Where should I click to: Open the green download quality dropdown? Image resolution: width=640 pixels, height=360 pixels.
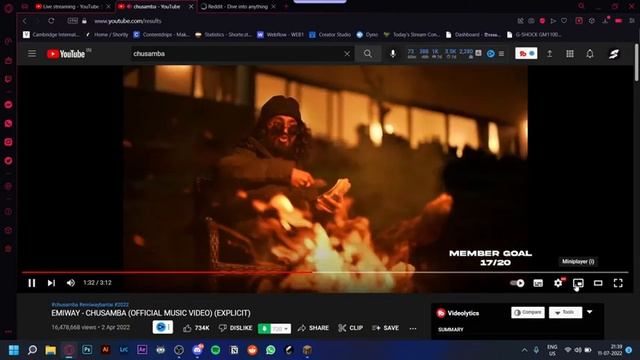tap(280, 328)
